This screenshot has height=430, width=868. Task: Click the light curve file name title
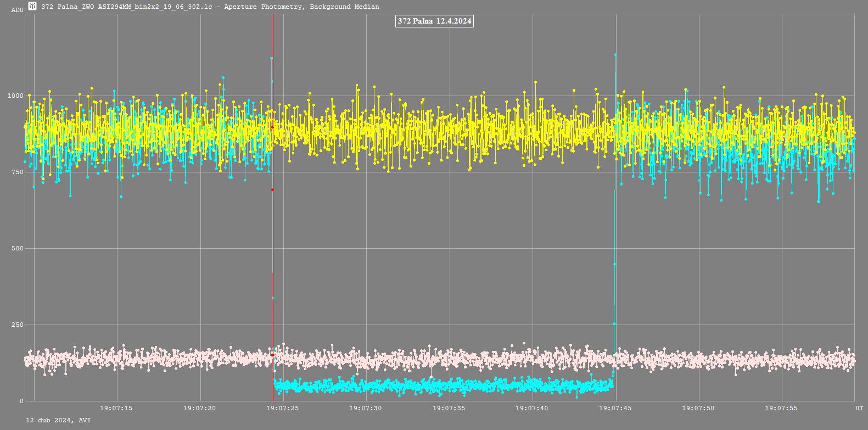(x=210, y=7)
